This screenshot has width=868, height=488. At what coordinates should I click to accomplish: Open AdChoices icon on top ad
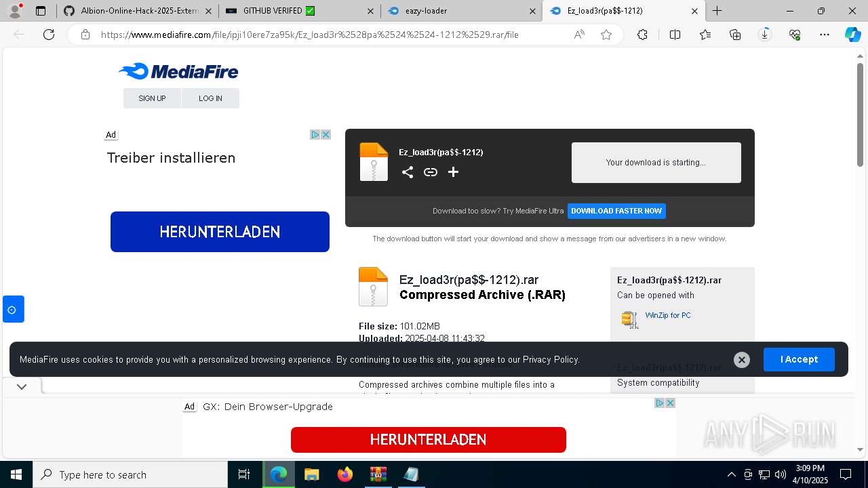pos(315,135)
